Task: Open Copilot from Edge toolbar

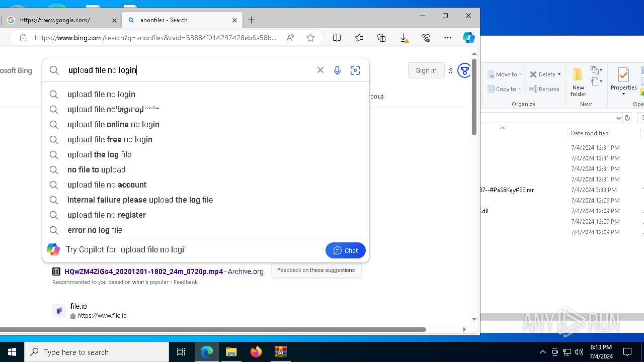Action: 468,38
